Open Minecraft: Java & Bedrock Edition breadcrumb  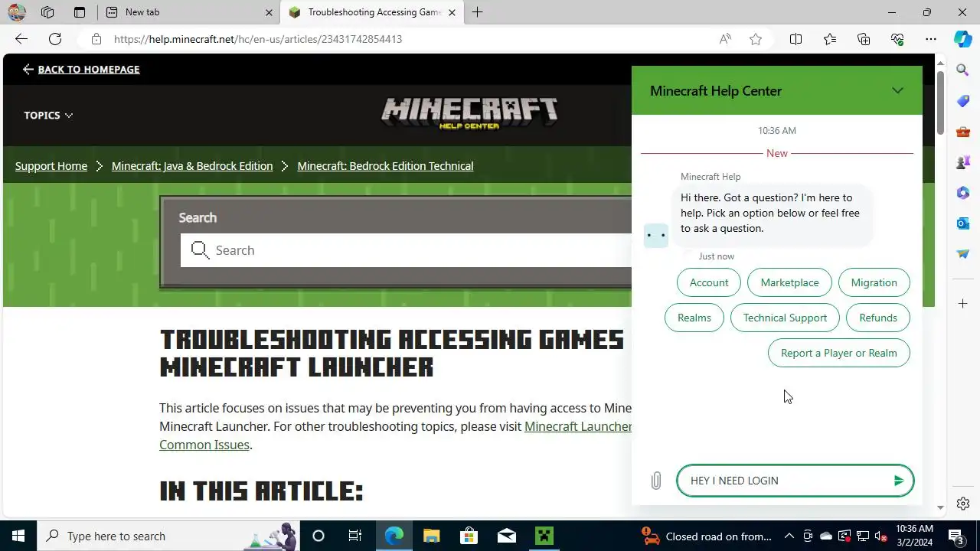192,166
